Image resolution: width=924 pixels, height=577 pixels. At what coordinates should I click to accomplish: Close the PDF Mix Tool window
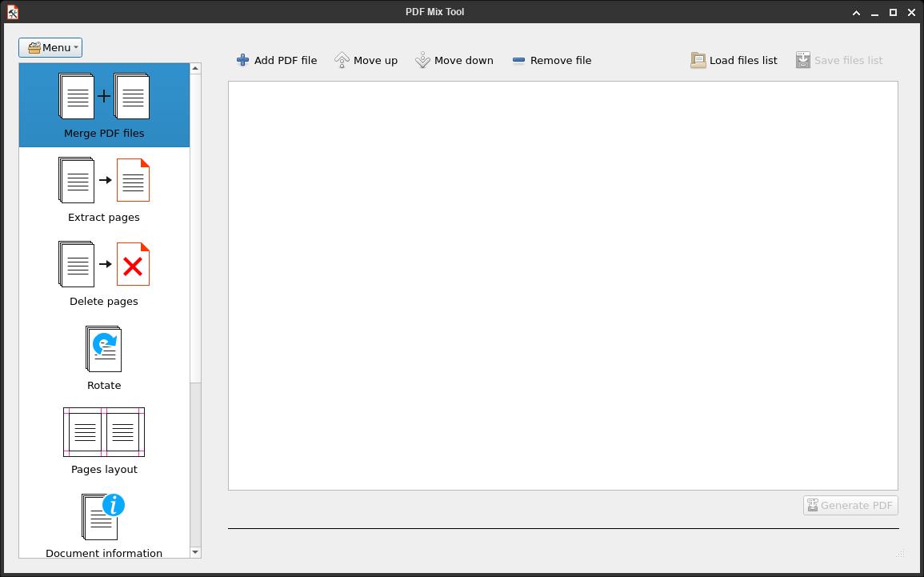pyautogui.click(x=911, y=12)
